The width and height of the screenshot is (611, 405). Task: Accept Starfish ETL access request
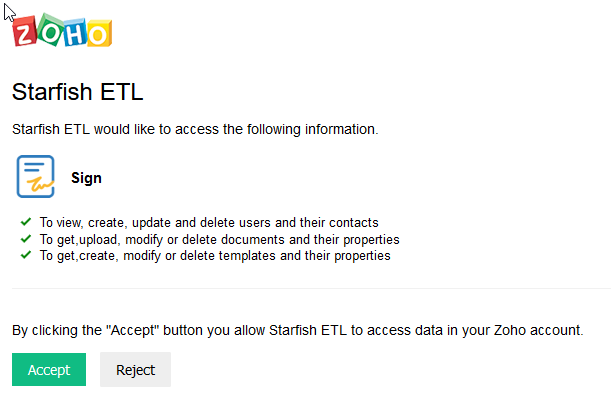(x=49, y=370)
